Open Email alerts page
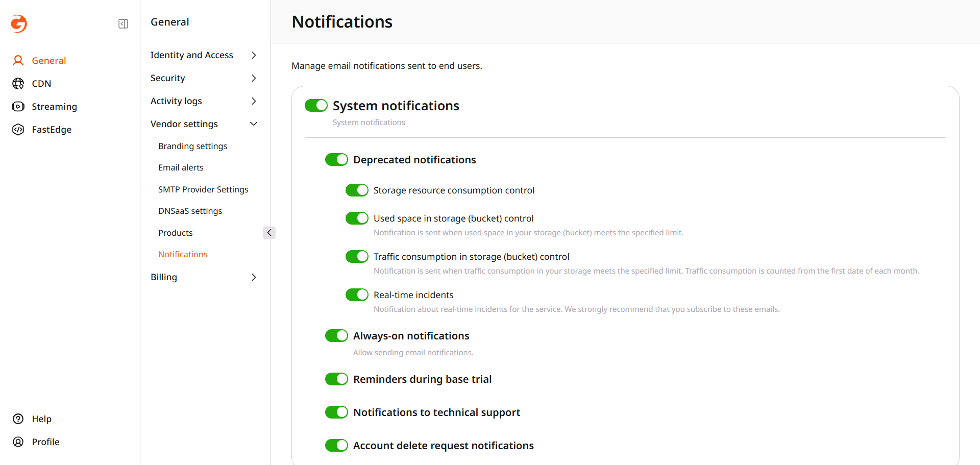 pos(181,167)
